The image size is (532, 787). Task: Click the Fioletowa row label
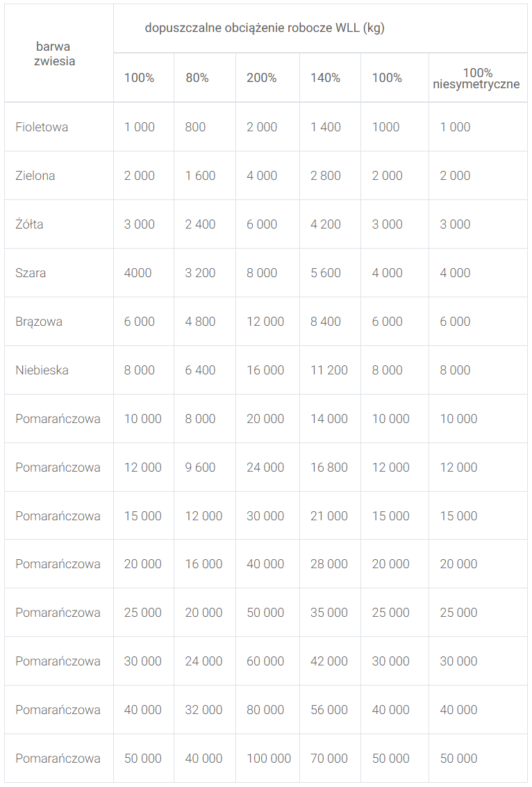point(42,127)
